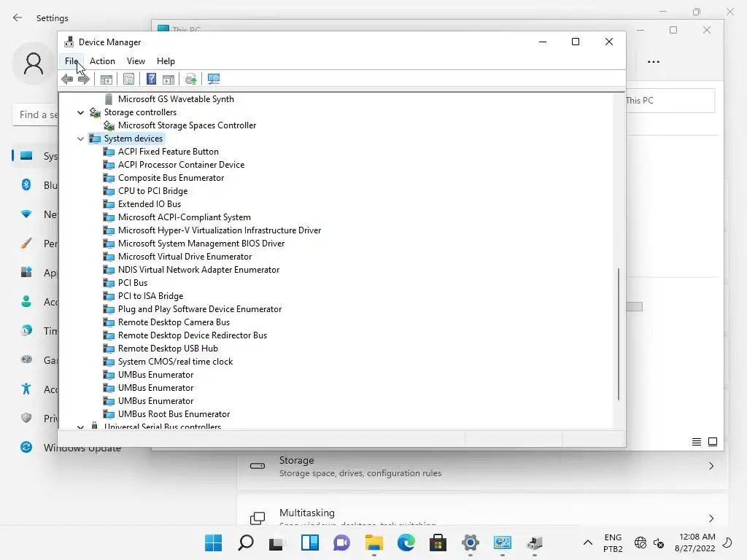Click the blue Help question-mark toolbar icon
Screen dimensions: 747x560
pos(151,79)
